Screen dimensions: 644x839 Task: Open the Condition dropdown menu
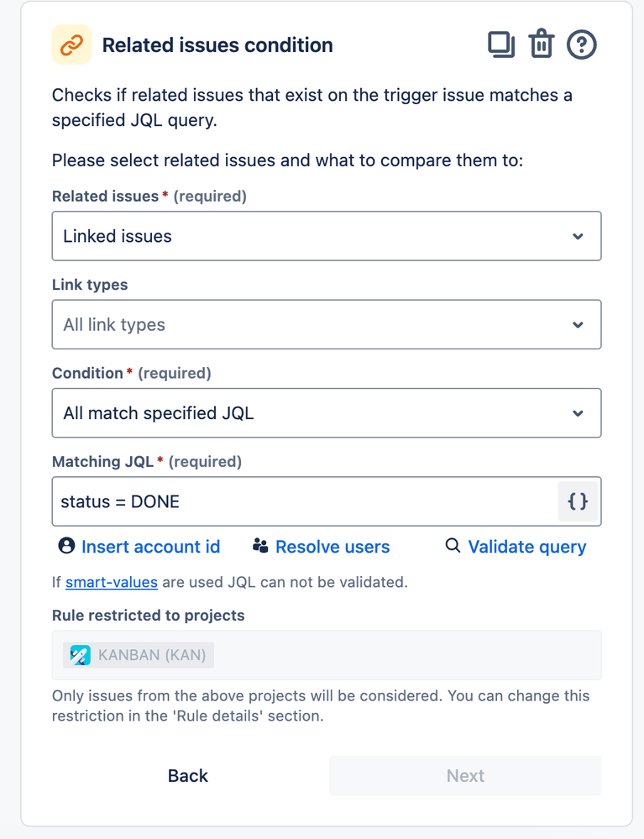[x=327, y=412]
